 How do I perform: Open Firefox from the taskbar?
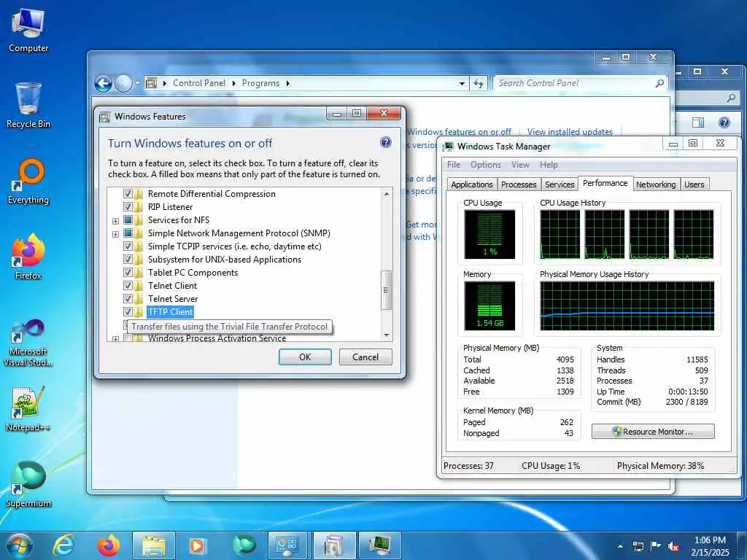click(108, 545)
